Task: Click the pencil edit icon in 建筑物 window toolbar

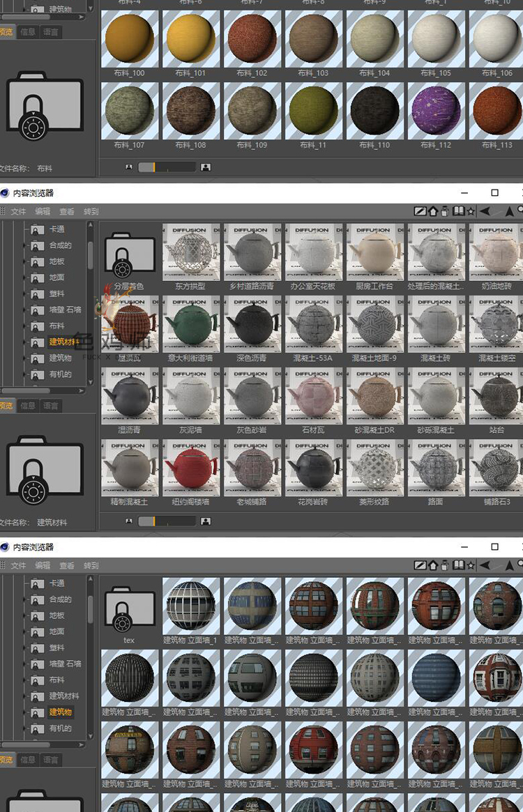Action: tap(420, 565)
